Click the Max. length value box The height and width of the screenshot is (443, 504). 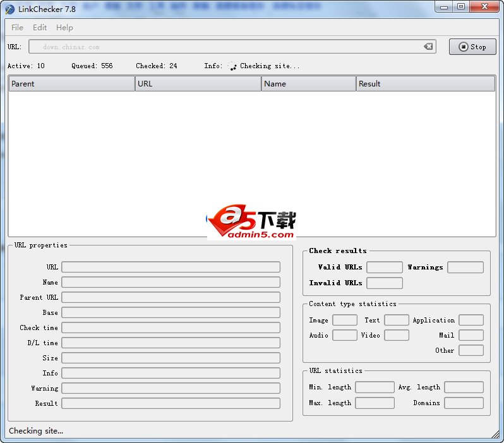(x=375, y=403)
